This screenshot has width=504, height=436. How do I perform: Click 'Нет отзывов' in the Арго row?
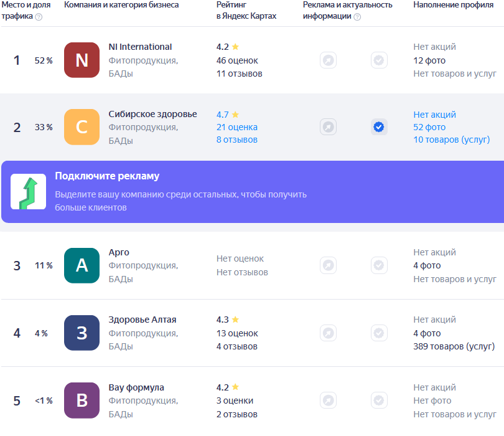[242, 272]
